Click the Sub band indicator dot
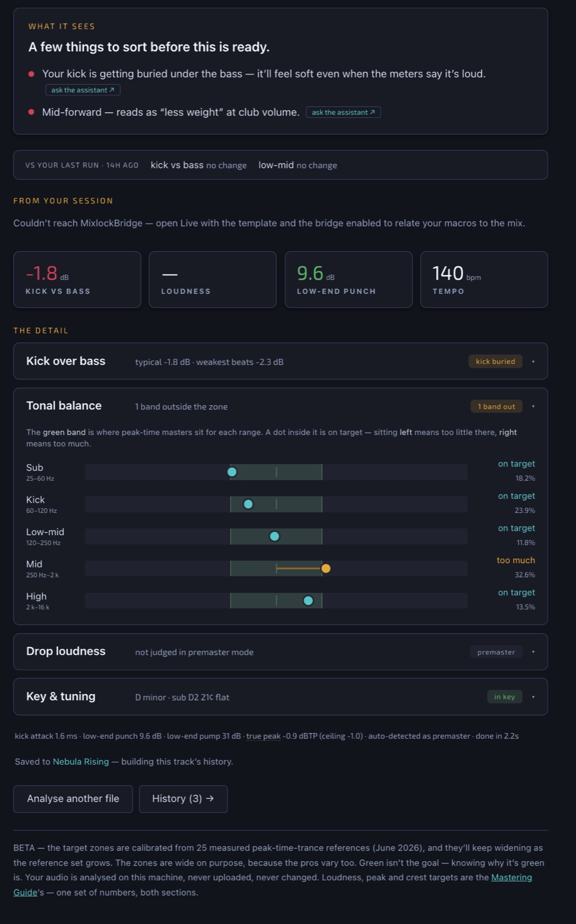Screen dimensions: 576x924 click(232, 472)
